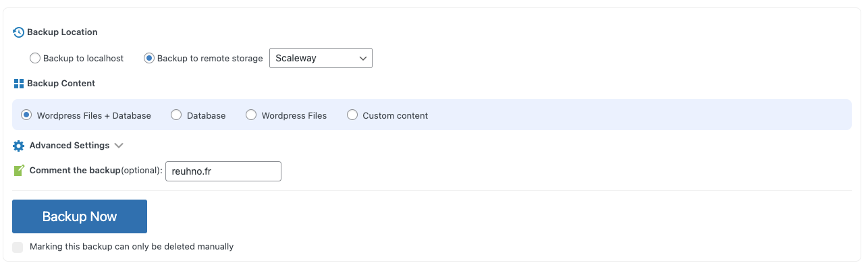Select Backup to localhost option
Screen dimensions: 868x265
pos(35,59)
